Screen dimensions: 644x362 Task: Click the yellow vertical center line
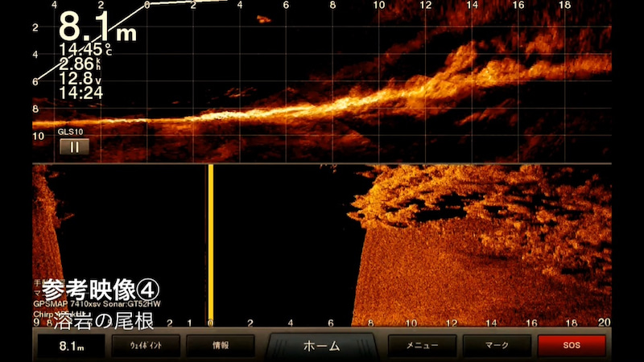point(210,241)
